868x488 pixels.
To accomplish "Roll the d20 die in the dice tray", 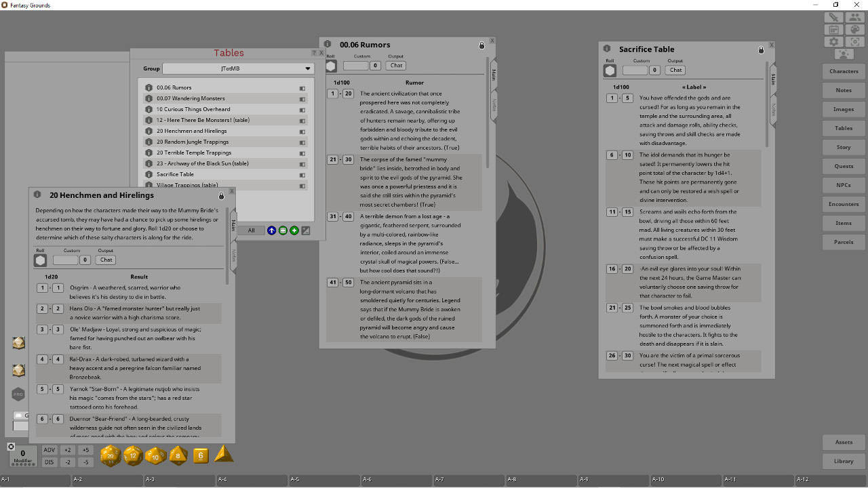I will [109, 456].
